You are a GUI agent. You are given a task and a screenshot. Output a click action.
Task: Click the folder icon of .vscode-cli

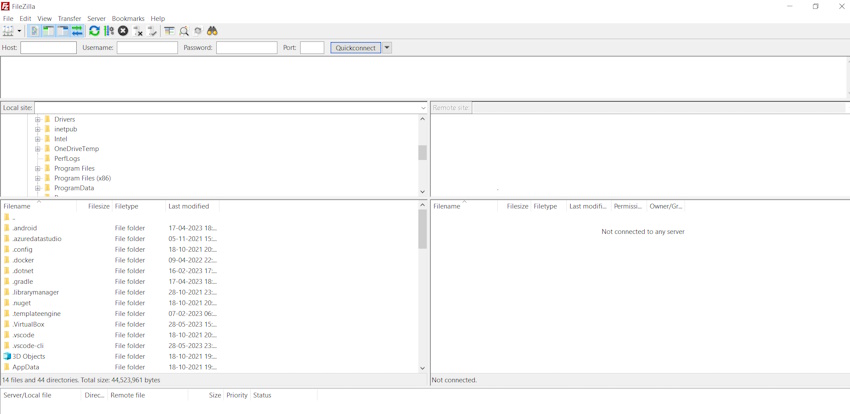tap(7, 346)
